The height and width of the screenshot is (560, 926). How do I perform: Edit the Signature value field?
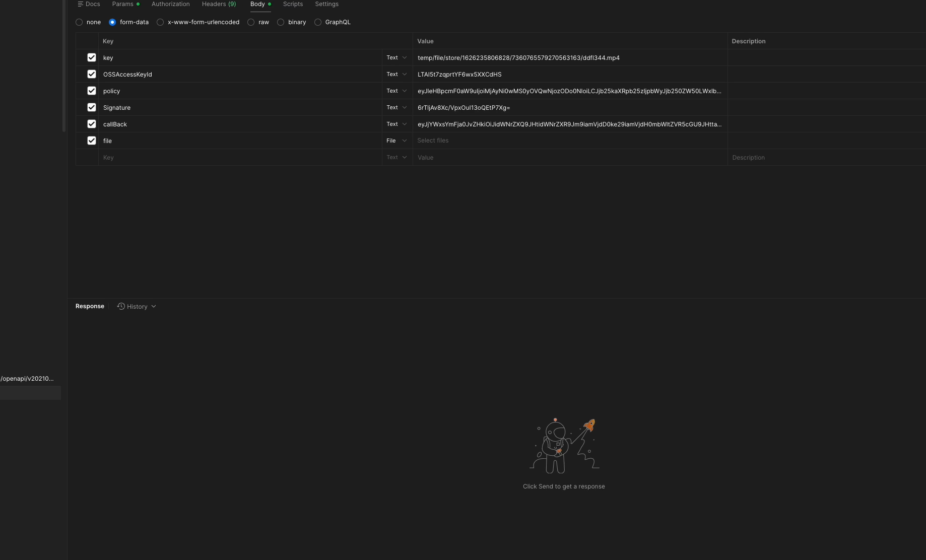coord(569,108)
